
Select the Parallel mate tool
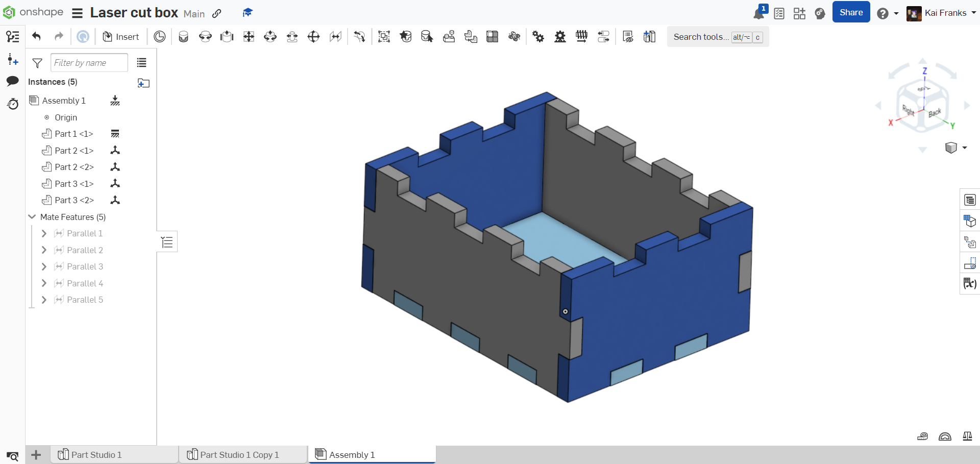click(x=335, y=37)
